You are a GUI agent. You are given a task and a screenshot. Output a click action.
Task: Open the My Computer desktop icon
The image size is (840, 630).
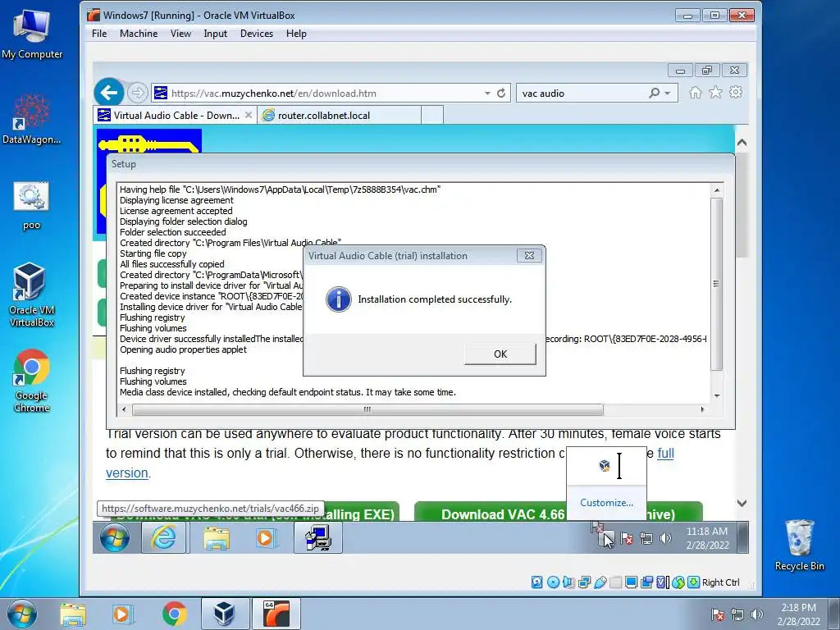click(x=32, y=34)
